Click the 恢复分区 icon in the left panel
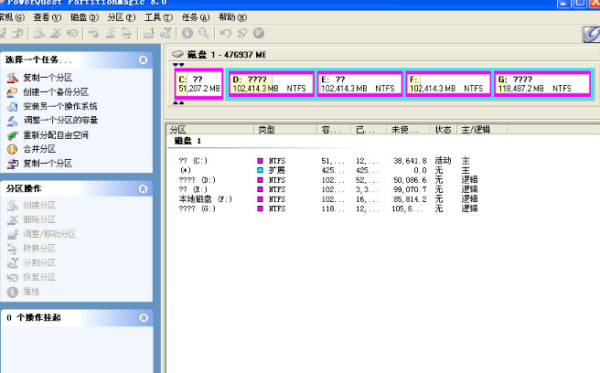 point(12,277)
